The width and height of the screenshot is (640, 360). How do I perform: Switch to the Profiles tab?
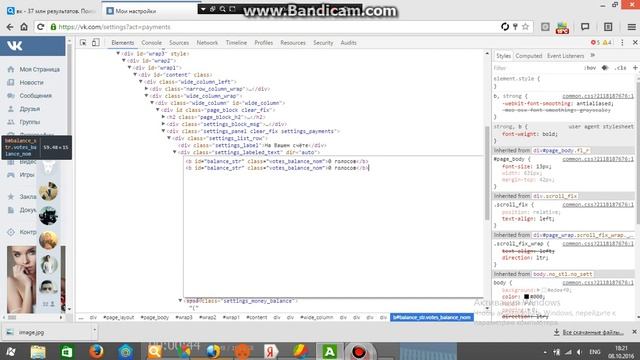point(263,42)
